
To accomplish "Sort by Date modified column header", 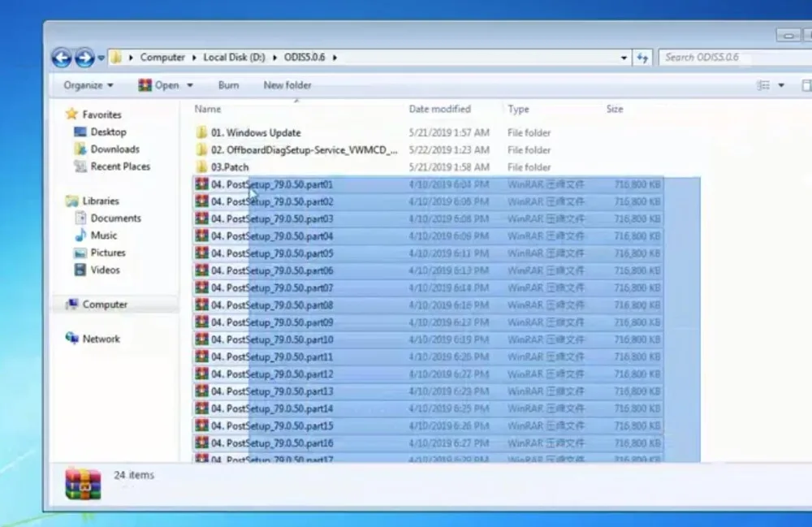I will (439, 109).
